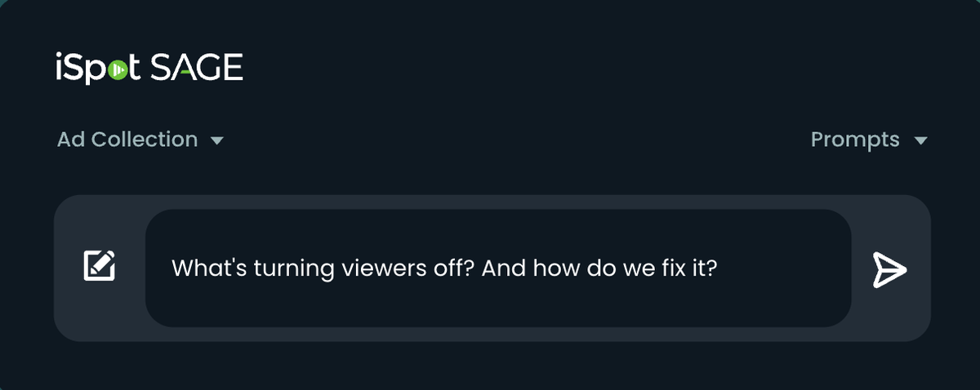Place cursor after "how do we fix it?"
The width and height of the screenshot is (980, 390).
719,268
